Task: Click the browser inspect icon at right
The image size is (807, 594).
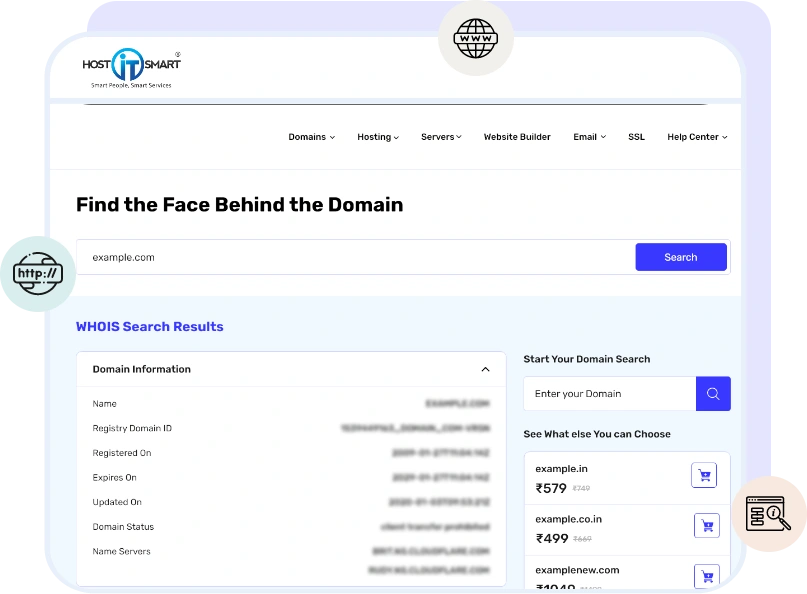Action: coord(768,513)
